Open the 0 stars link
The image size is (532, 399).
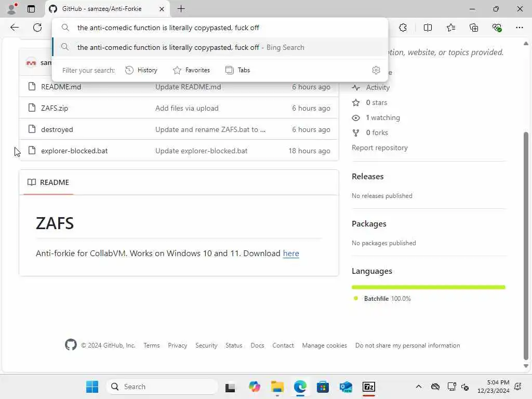(x=376, y=102)
